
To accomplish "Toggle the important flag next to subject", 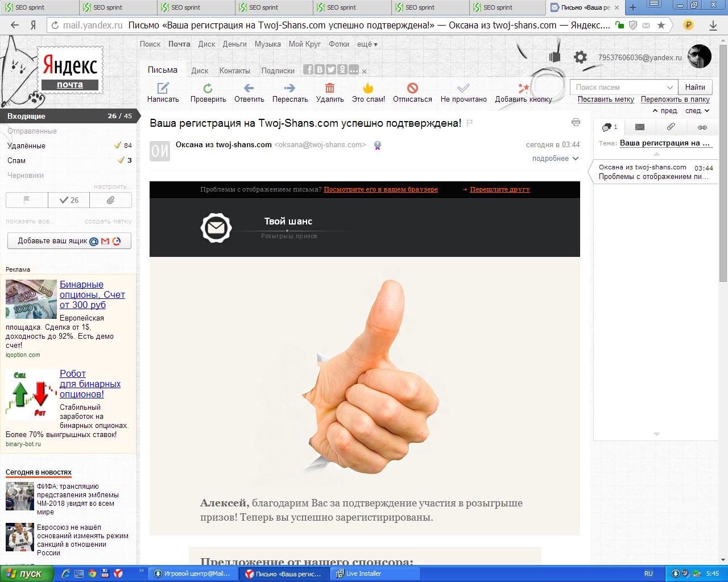I will pos(470,123).
